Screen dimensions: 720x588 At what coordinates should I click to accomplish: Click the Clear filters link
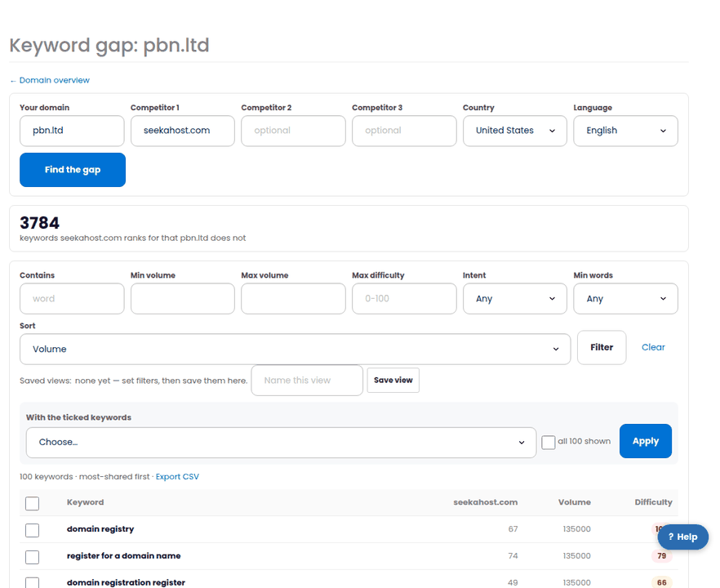point(653,347)
